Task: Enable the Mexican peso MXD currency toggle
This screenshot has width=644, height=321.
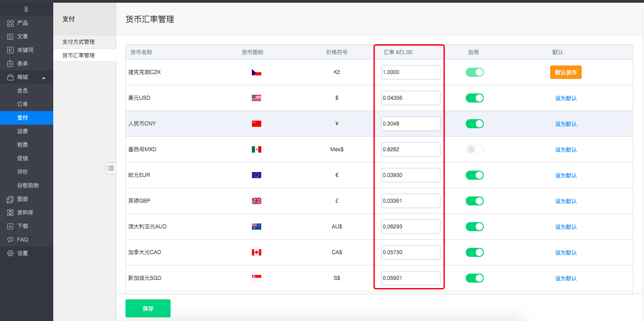Action: 474,149
